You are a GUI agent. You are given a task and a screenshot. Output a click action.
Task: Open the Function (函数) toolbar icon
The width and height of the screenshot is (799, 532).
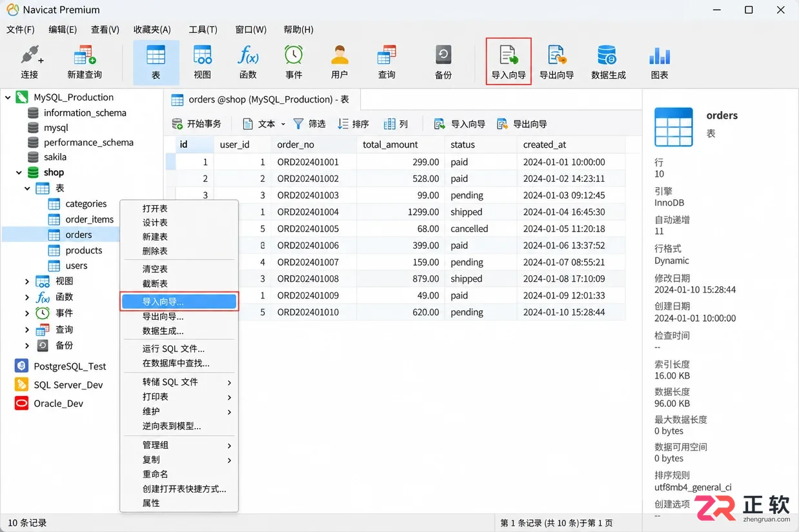(x=248, y=62)
